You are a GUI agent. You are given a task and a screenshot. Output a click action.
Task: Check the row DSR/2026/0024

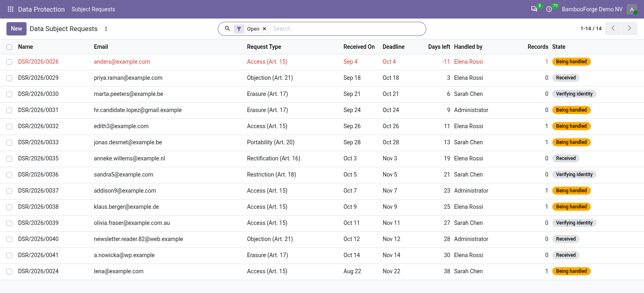[9, 272]
